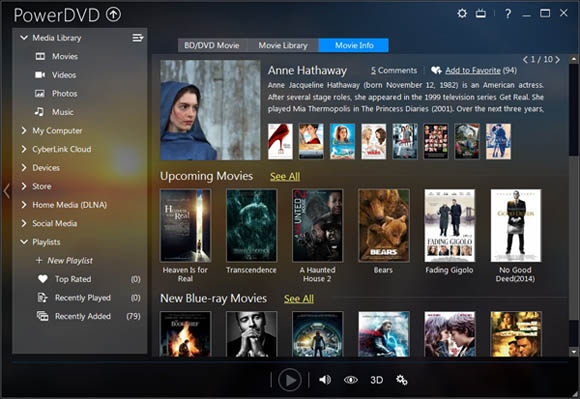Open No Good Deed(2014) poster

pyautogui.click(x=516, y=225)
